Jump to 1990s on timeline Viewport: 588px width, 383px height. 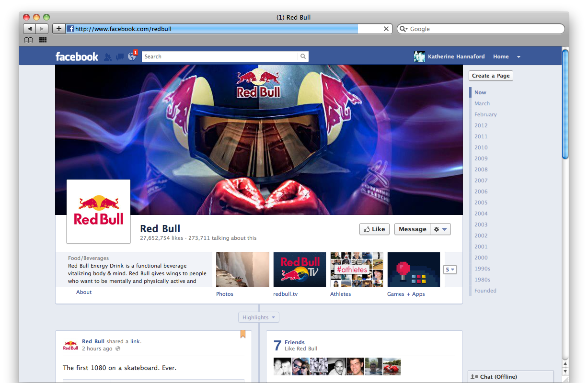pyautogui.click(x=483, y=269)
